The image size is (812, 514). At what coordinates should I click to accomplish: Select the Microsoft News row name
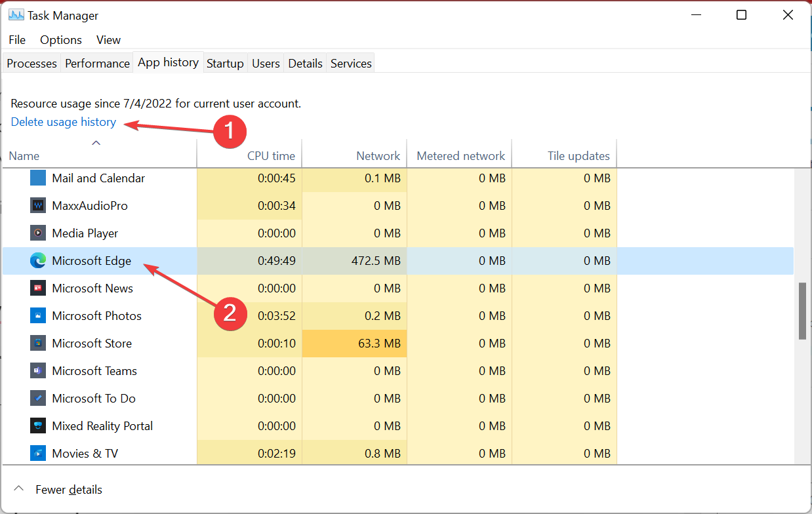click(x=92, y=288)
